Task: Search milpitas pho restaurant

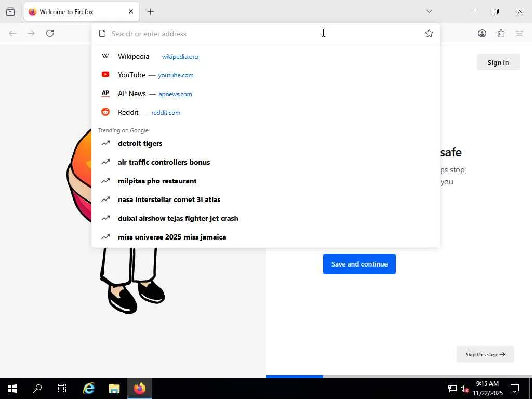Action: pos(265,181)
